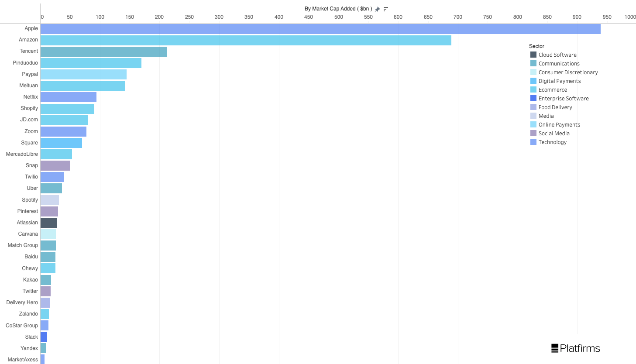Select the Twilio bar
The height and width of the screenshot is (364, 636).
point(52,177)
